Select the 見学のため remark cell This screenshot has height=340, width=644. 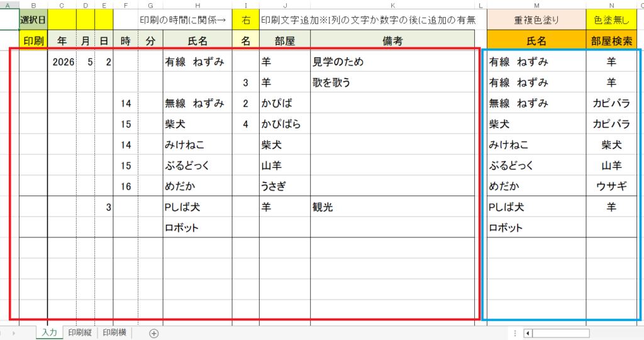tap(392, 62)
